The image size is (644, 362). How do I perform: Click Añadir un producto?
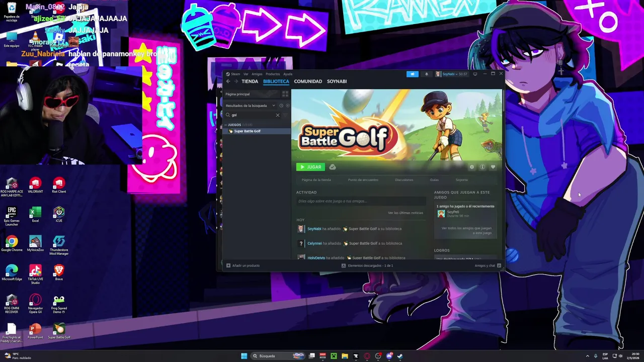[x=243, y=265]
